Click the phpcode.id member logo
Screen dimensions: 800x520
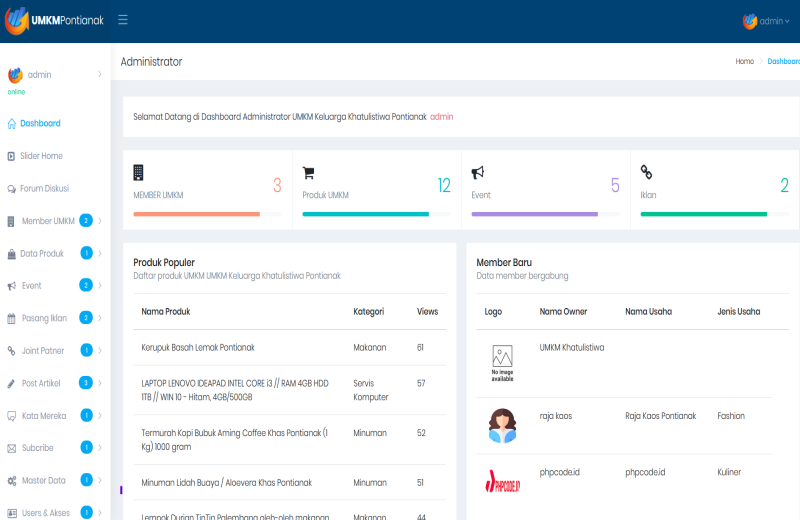503,481
